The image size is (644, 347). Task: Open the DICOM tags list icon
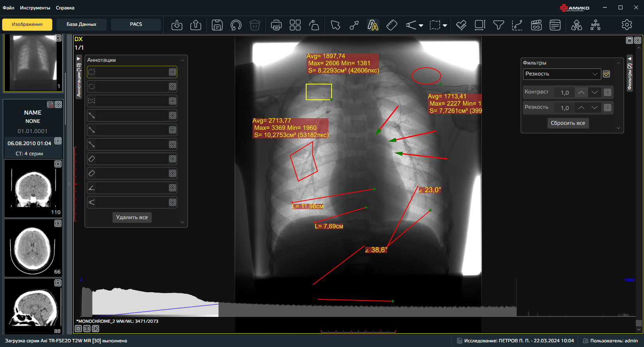(555, 25)
